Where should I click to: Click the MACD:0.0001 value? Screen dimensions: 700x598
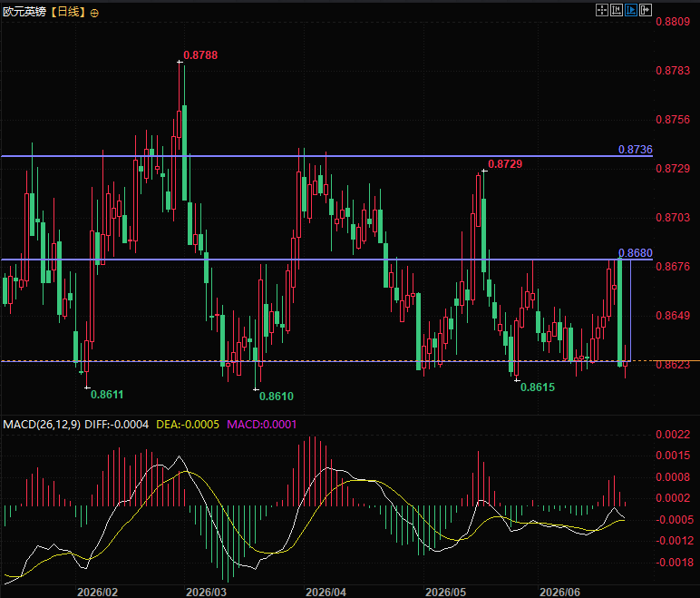[262, 424]
